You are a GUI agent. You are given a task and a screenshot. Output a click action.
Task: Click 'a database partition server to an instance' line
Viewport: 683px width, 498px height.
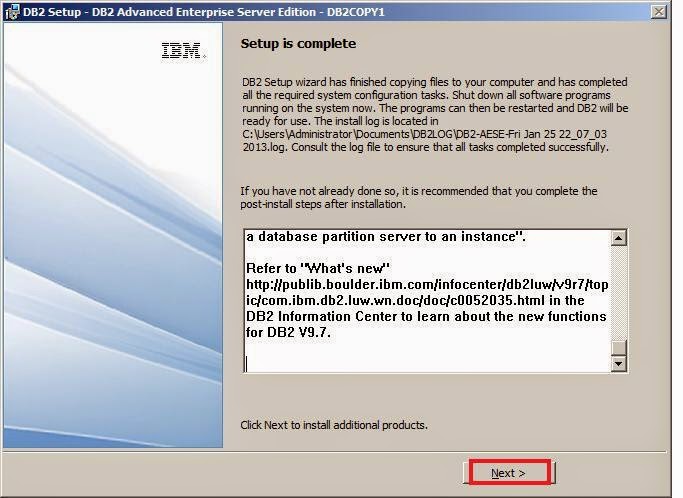pyautogui.click(x=386, y=237)
